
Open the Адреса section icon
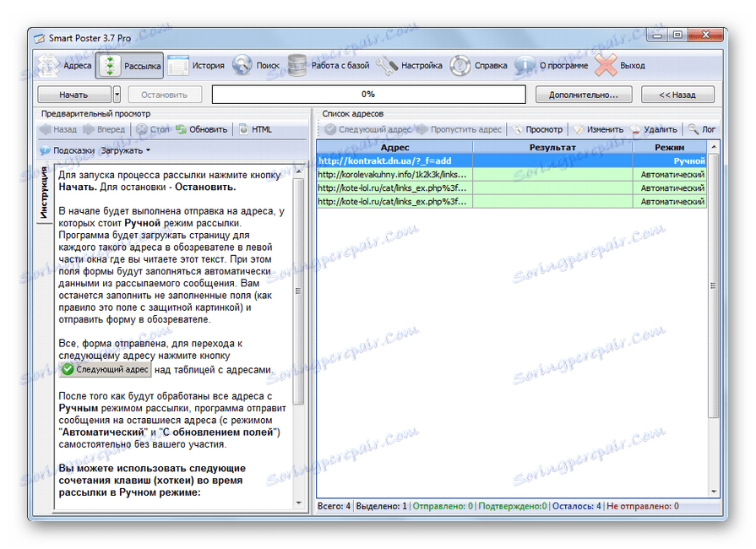48,65
